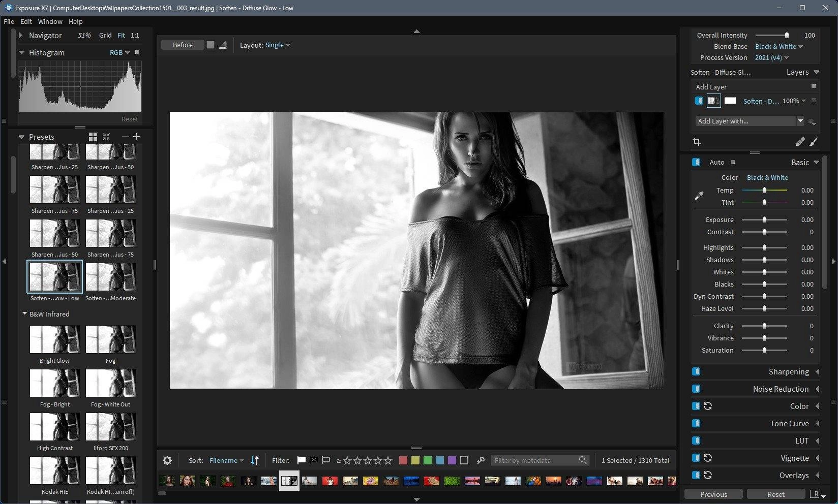
Task: Apply the Bright Glow preset thumbnail
Action: 55,339
